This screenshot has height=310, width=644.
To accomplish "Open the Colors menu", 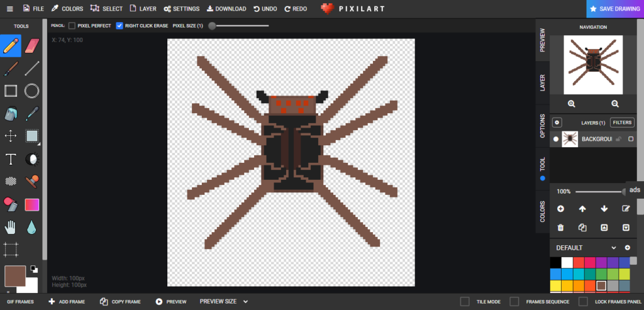I will (x=67, y=9).
